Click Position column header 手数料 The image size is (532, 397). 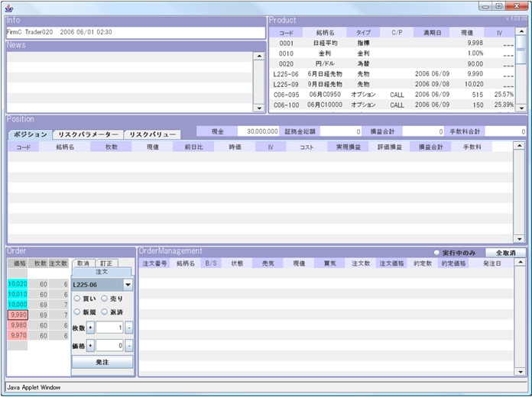pyautogui.click(x=472, y=147)
